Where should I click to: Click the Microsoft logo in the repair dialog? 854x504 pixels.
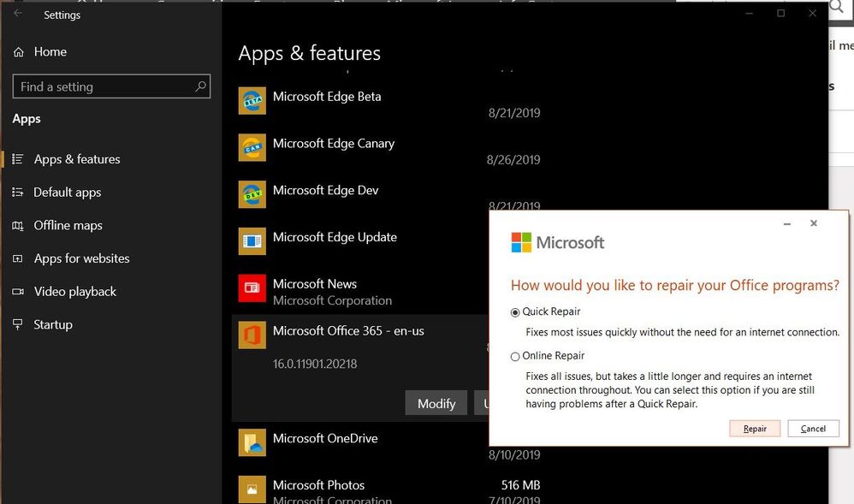[x=558, y=242]
